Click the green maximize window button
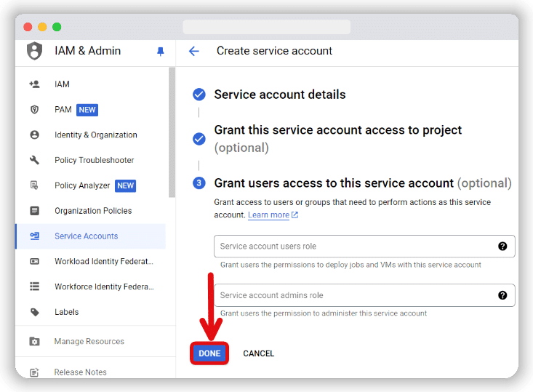This screenshot has height=392, width=533. tap(57, 27)
